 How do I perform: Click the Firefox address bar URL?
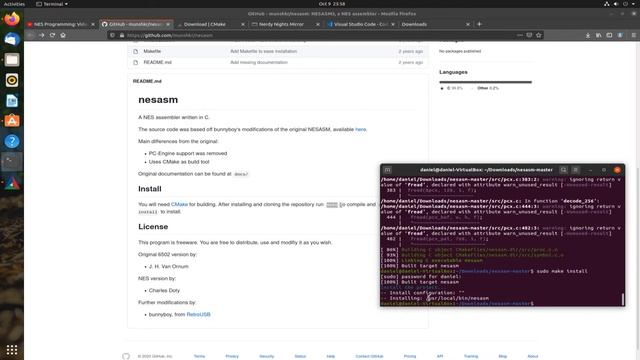[x=170, y=35]
